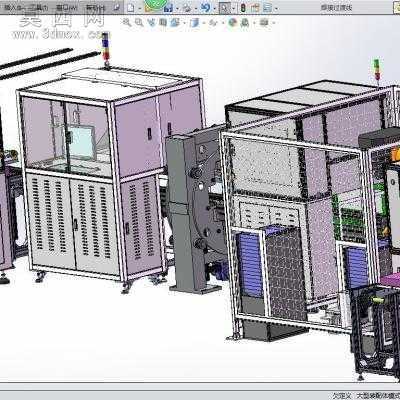Expand the Options dropdown arrow

pyautogui.click(x=276, y=8)
